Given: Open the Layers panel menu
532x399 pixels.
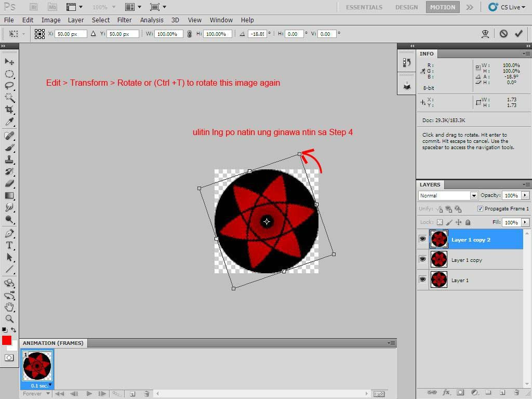Looking at the screenshot, I should pyautogui.click(x=526, y=184).
